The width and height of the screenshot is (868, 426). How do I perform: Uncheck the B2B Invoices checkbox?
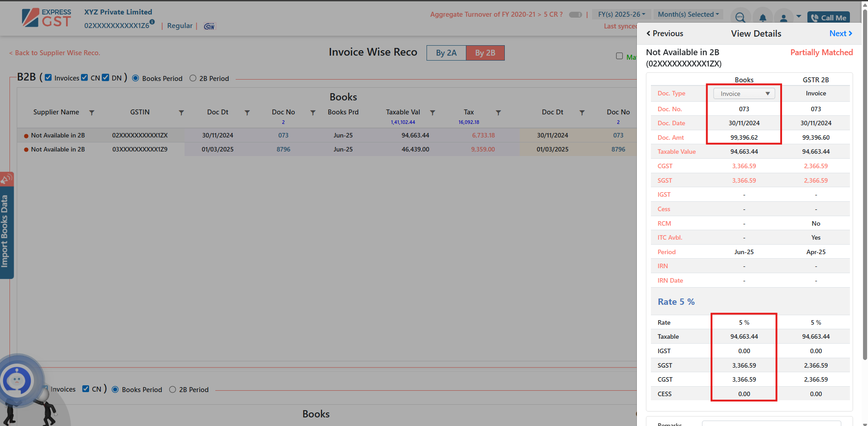pos(48,77)
